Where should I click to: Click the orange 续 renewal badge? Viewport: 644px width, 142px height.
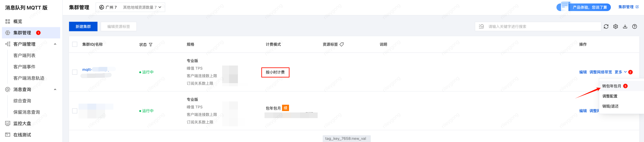pyautogui.click(x=285, y=108)
